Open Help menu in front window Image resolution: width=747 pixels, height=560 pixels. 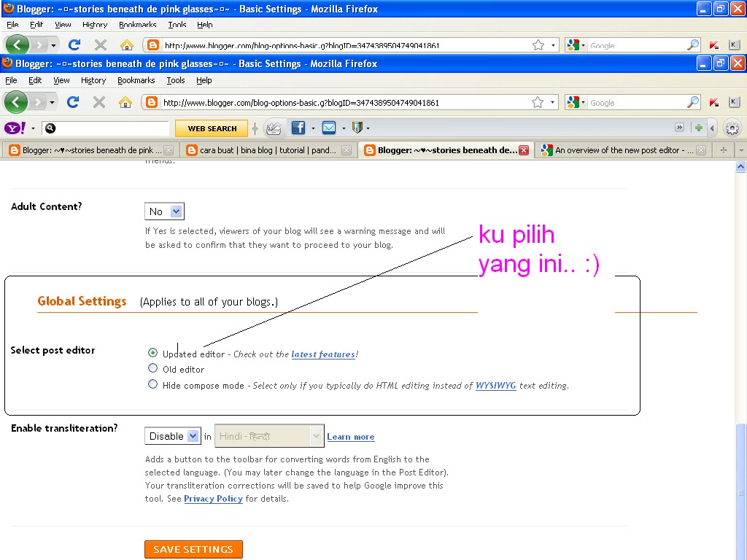204,80
